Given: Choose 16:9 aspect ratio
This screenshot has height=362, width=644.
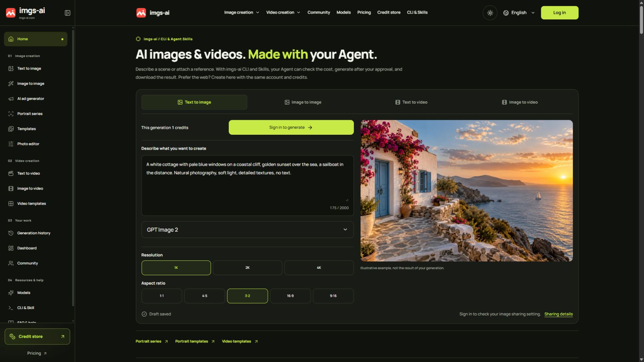Looking at the screenshot, I should (290, 296).
